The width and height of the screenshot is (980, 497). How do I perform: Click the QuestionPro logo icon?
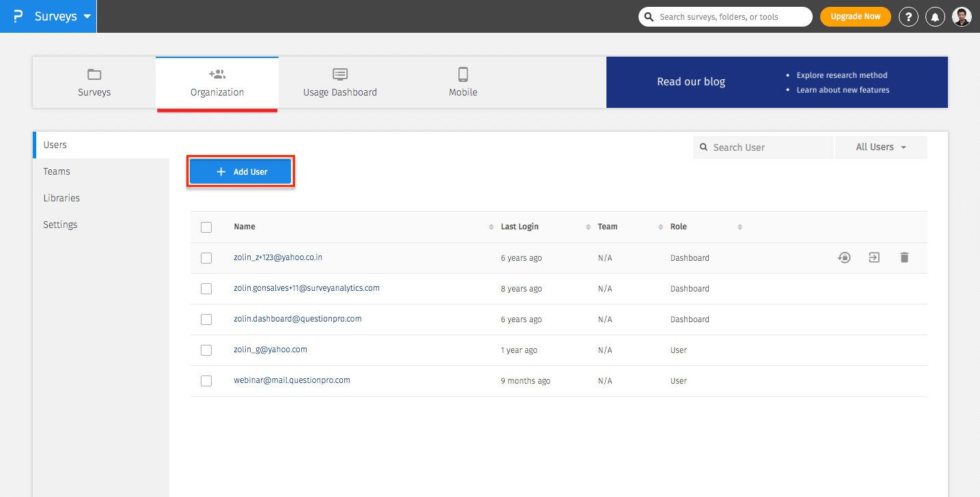[x=18, y=16]
